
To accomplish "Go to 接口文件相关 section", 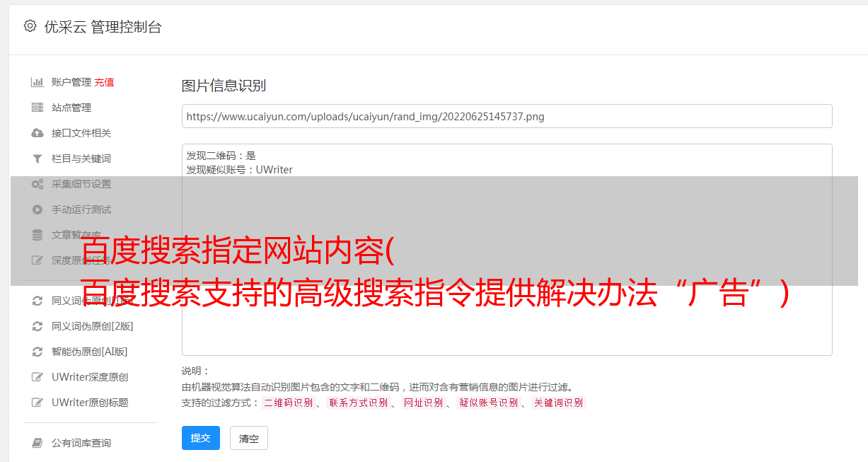I will point(81,133).
